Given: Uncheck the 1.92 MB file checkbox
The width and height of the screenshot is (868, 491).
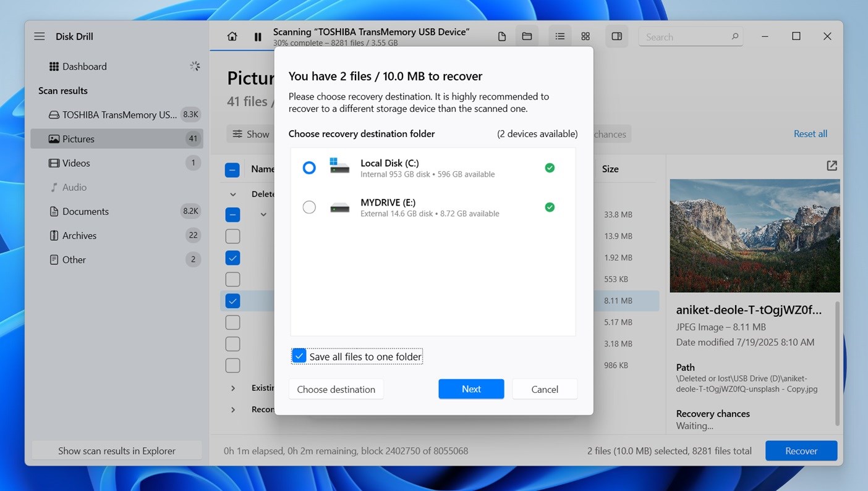Looking at the screenshot, I should click(x=232, y=258).
